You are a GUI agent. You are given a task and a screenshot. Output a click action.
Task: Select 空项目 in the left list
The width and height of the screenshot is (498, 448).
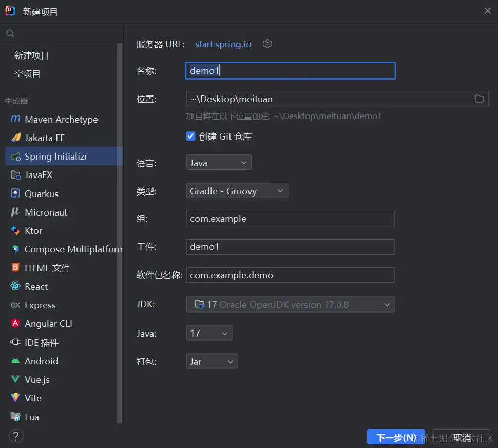[27, 74]
